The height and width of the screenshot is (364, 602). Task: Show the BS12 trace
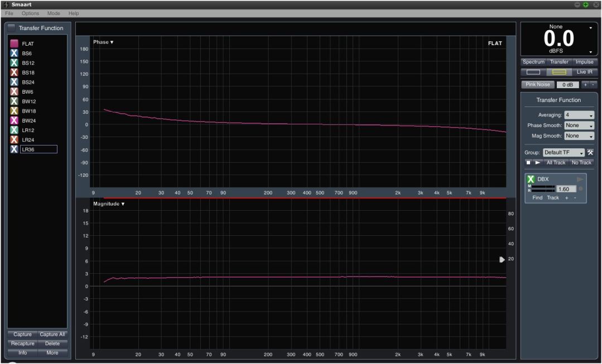(x=14, y=62)
